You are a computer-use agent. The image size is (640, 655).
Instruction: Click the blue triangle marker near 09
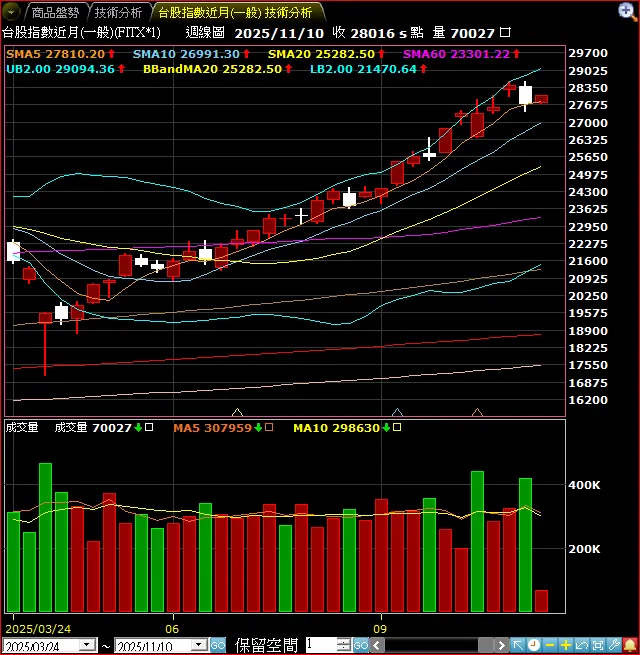pos(397,412)
